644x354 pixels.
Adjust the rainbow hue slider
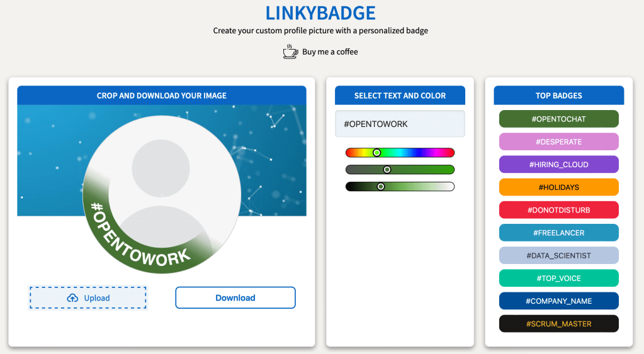point(400,153)
